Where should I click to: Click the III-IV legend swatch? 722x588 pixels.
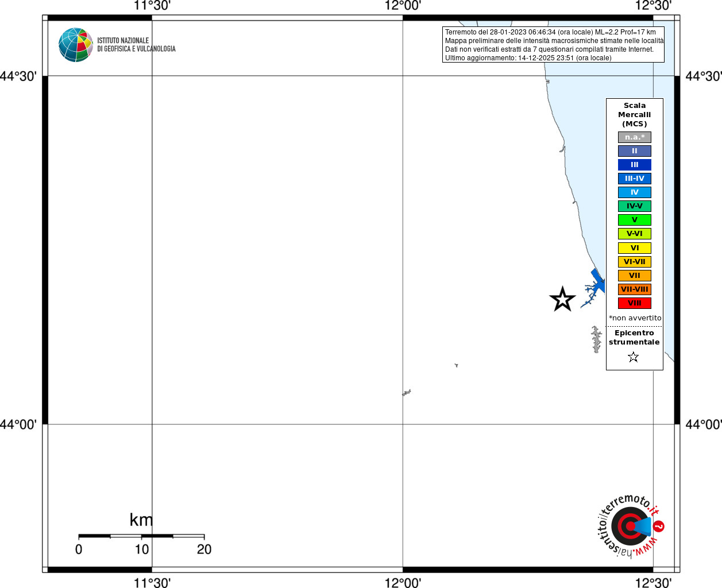(x=634, y=179)
